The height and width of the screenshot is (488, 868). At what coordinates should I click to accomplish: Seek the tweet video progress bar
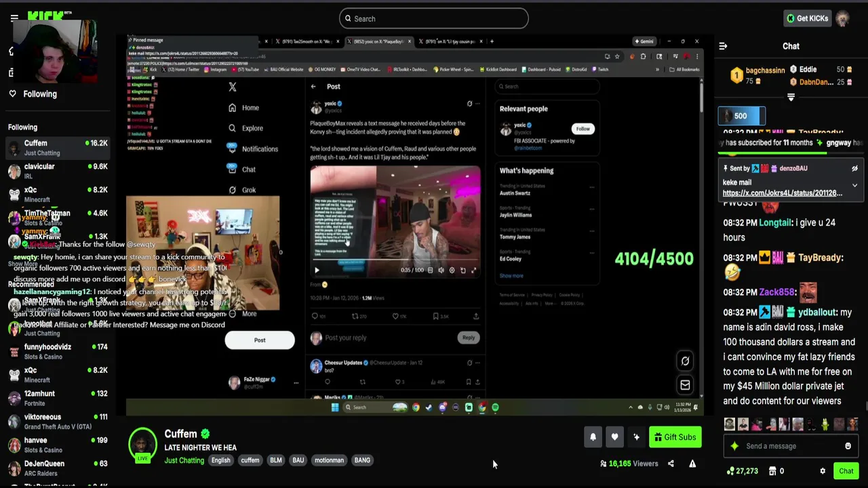pos(395,261)
